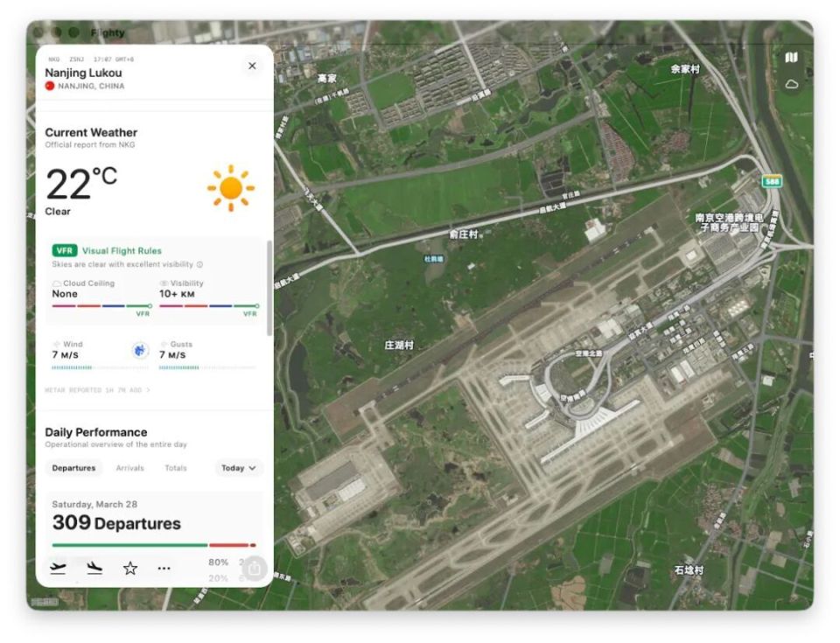840x643 pixels.
Task: Open the info icon after excellent visibility
Action: (x=199, y=265)
